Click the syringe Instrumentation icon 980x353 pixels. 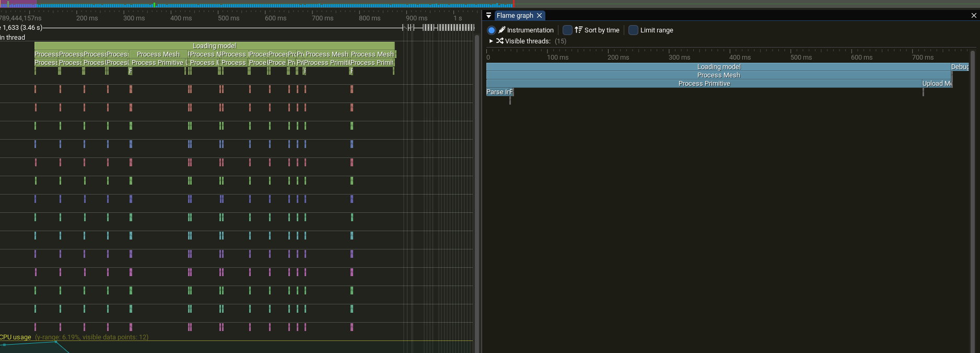coord(502,30)
